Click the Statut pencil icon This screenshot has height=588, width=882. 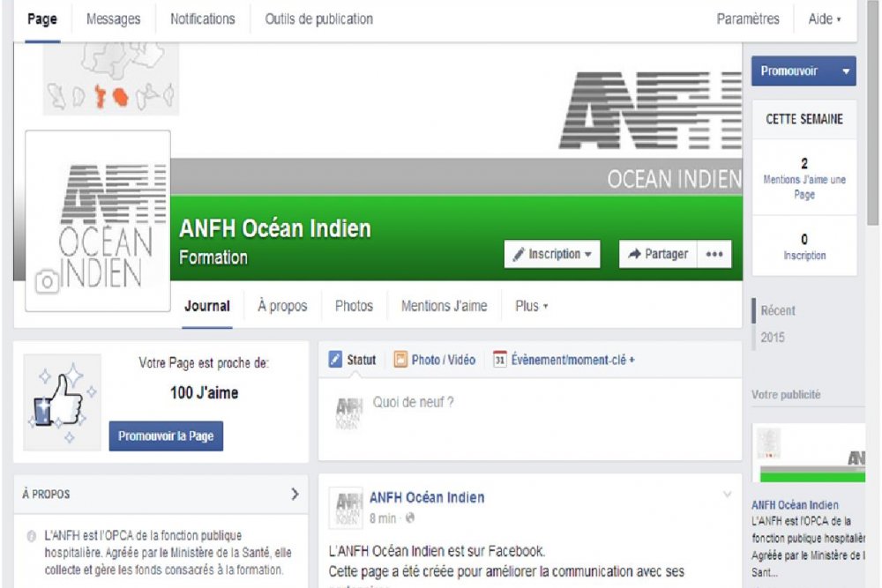click(335, 359)
